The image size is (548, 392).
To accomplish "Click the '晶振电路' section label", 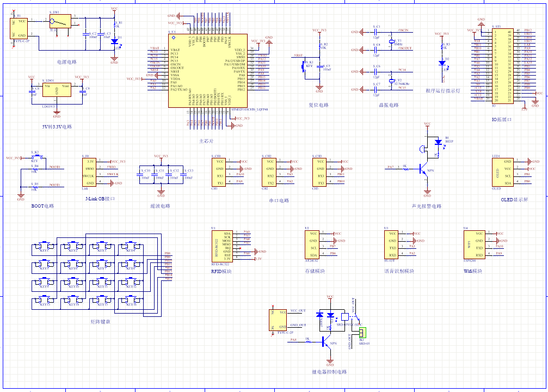I will coord(389,105).
